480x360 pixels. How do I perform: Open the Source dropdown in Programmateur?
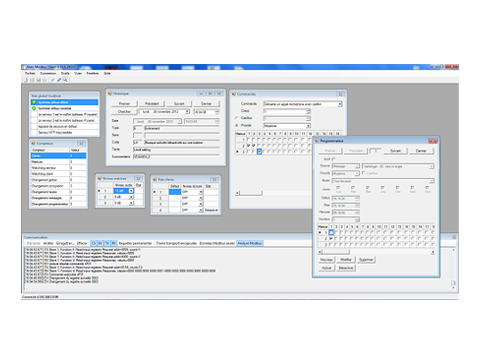coord(357,166)
